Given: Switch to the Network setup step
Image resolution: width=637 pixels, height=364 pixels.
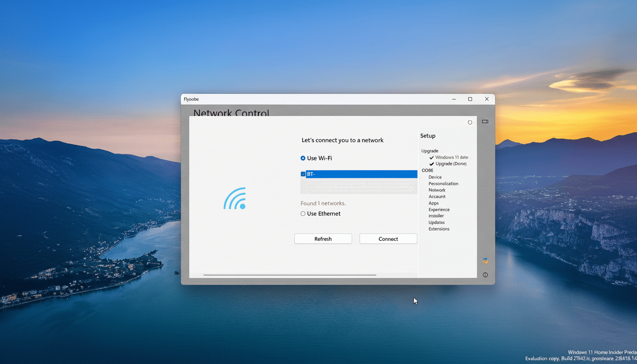Looking at the screenshot, I should (x=437, y=190).
